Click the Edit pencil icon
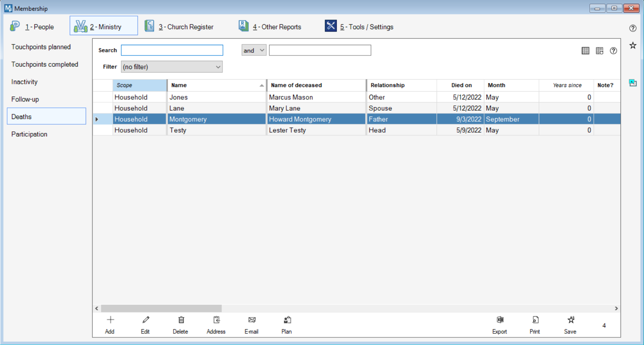The width and height of the screenshot is (644, 345). tap(146, 320)
